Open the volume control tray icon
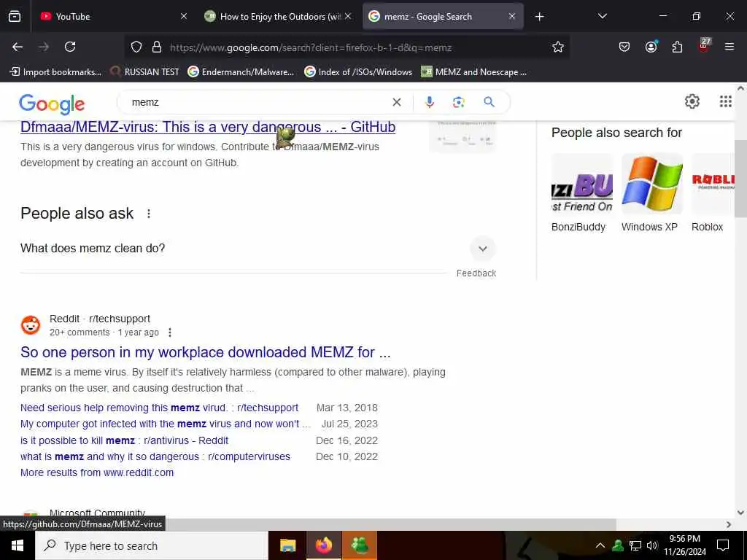Viewport: 747px width, 560px height. [652, 545]
